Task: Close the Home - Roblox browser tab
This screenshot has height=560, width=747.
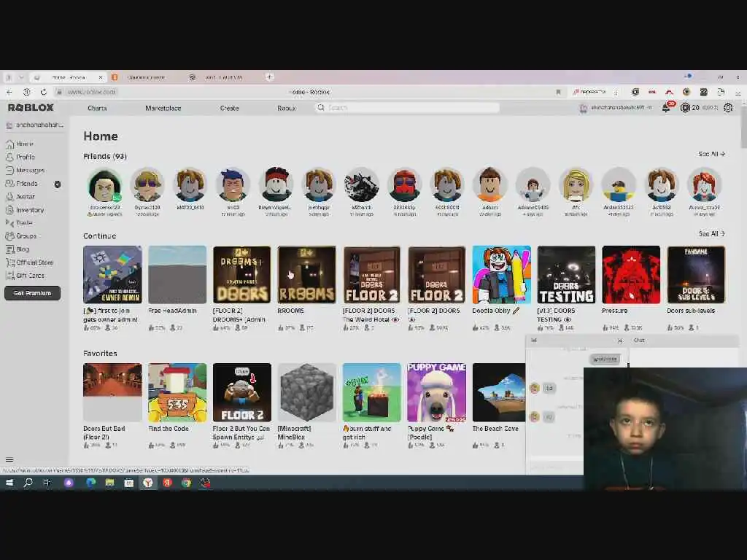Action: pyautogui.click(x=101, y=77)
